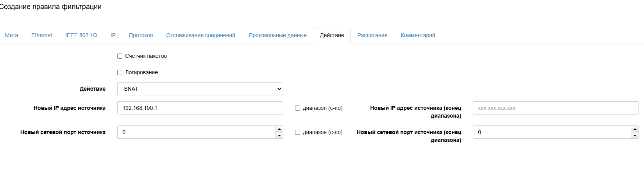644x188 pixels.
Task: Open the Расписание tab
Action: point(372,35)
